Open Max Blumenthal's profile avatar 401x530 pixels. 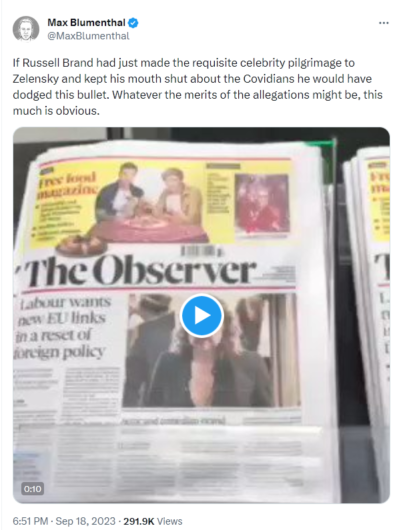[26, 29]
